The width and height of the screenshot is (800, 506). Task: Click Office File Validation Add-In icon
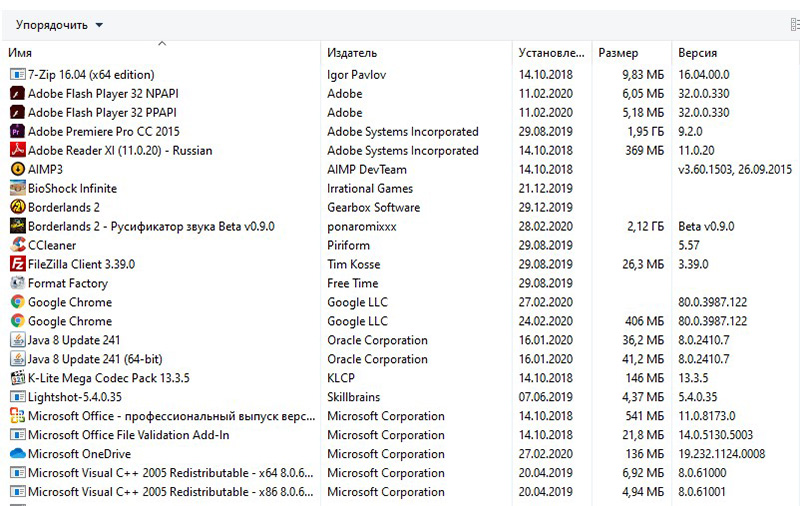click(x=17, y=435)
